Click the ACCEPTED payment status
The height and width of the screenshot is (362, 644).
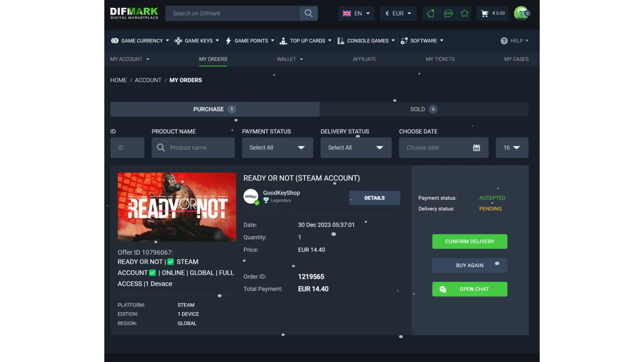pos(492,198)
